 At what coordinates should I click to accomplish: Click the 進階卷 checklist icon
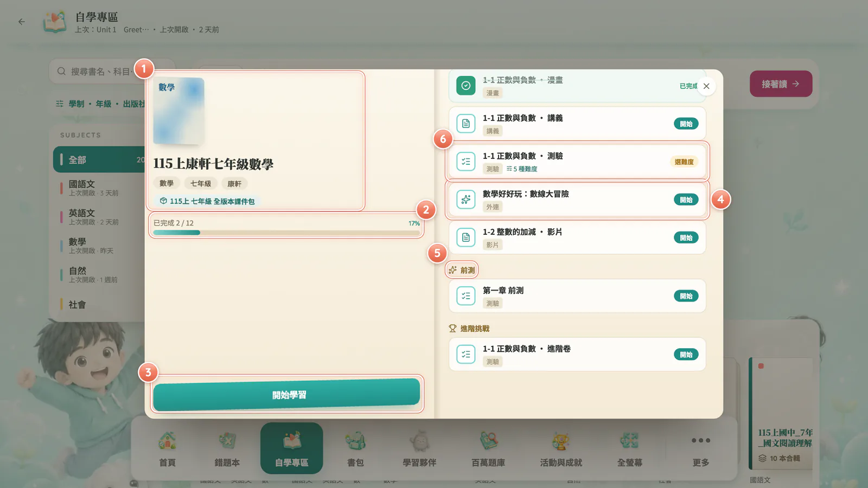click(x=466, y=355)
